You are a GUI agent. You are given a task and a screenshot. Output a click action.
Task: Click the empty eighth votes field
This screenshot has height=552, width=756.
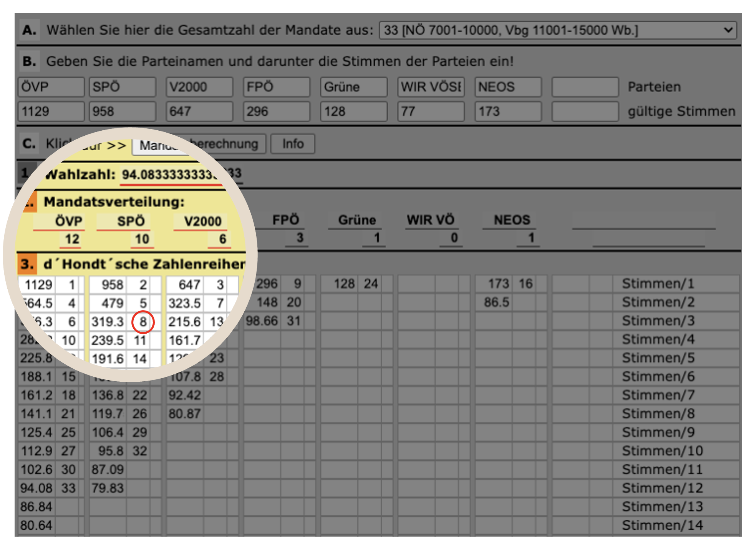585,111
